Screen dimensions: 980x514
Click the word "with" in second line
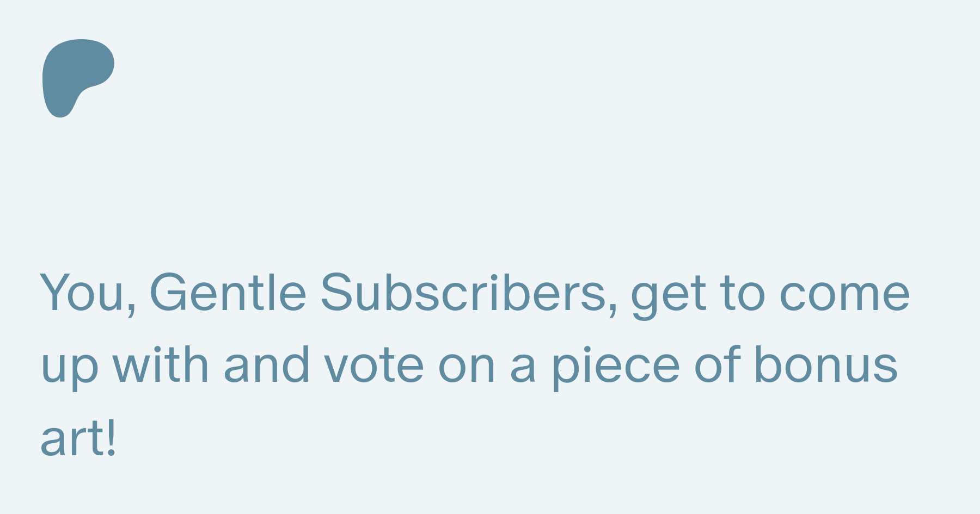pos(161,364)
